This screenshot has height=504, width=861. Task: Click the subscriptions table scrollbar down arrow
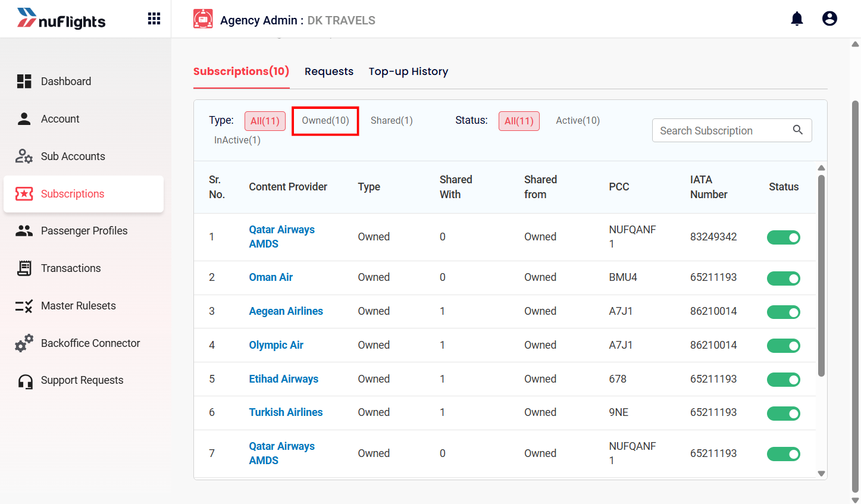pos(821,474)
